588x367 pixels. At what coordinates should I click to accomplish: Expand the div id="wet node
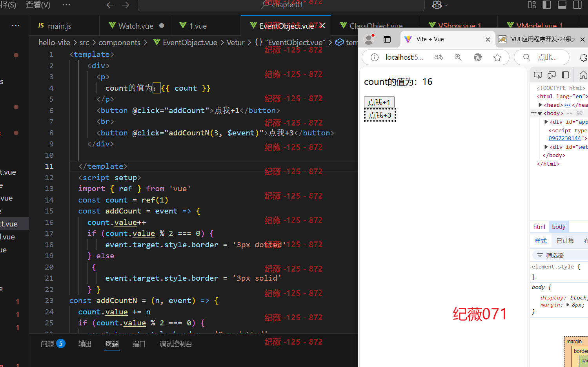[546, 147]
